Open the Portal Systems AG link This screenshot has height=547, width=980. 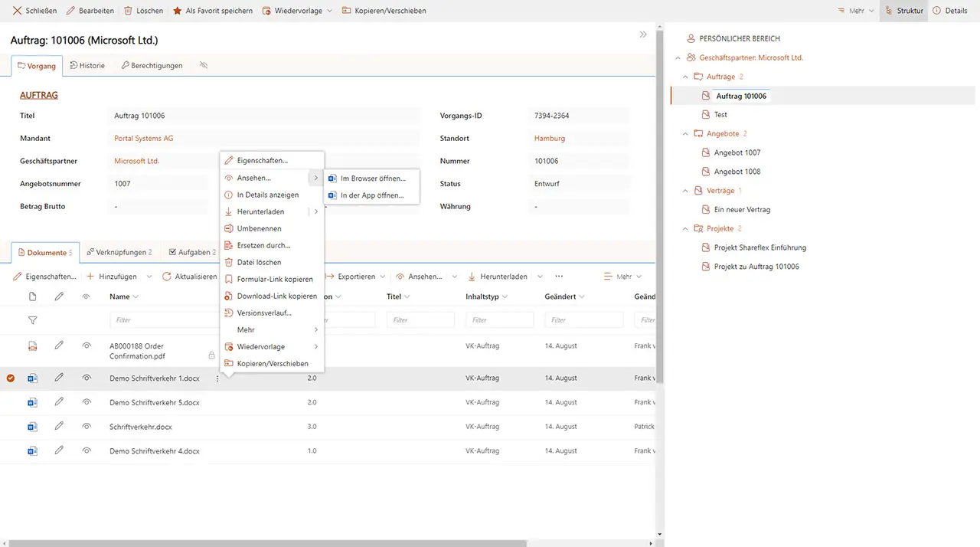pos(143,139)
